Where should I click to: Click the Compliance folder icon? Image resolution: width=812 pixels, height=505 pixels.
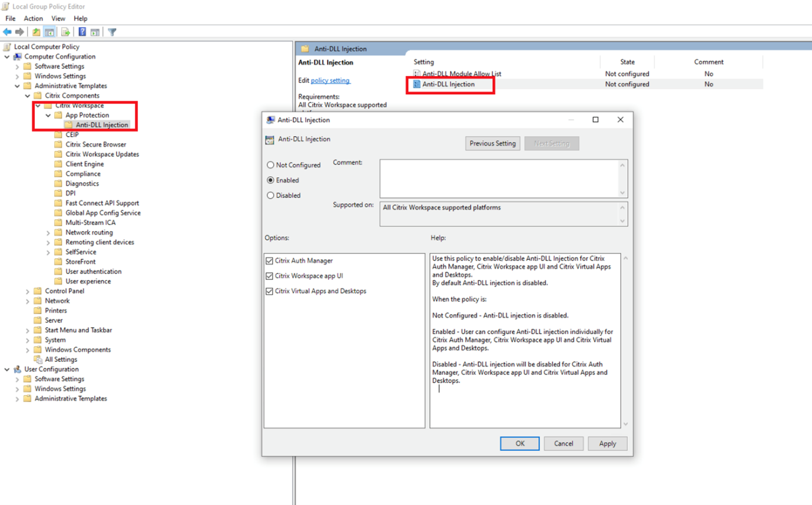pos(58,174)
